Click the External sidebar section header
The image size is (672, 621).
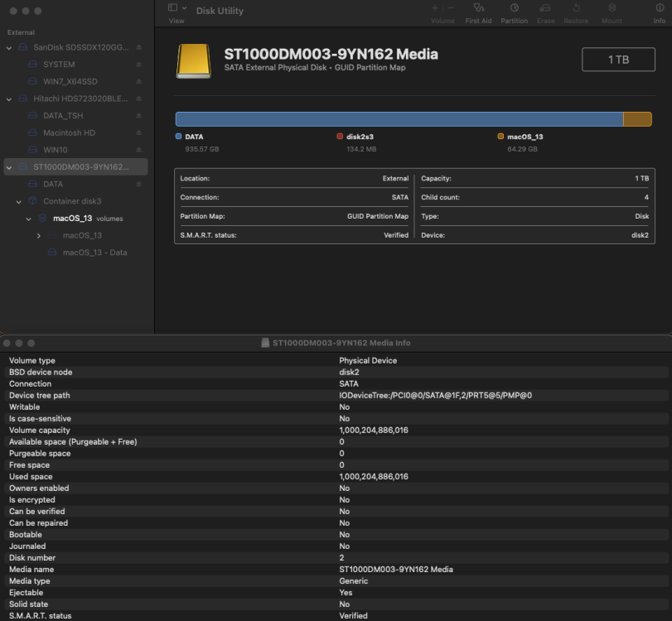pyautogui.click(x=21, y=32)
